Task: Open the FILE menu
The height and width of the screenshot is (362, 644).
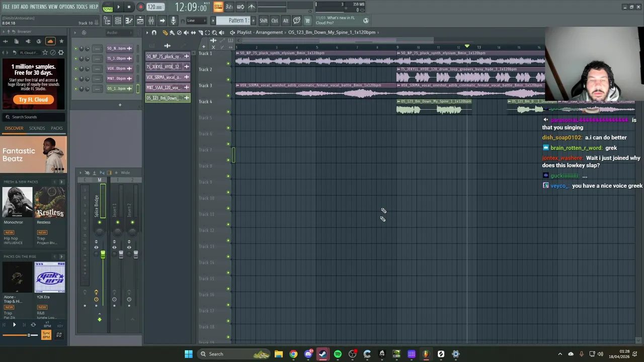Action: click(x=6, y=7)
